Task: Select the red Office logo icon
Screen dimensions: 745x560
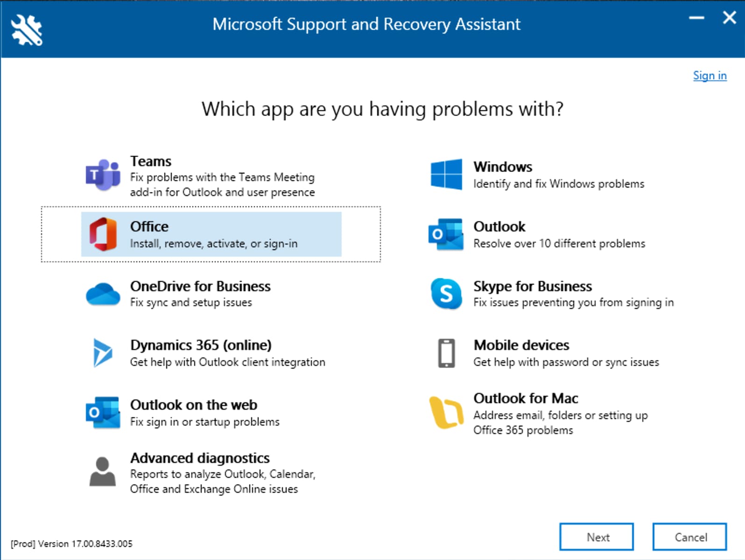Action: pyautogui.click(x=103, y=234)
